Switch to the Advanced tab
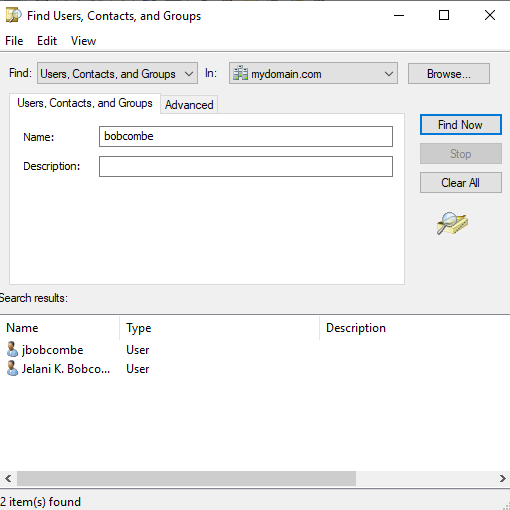Viewport: 510px width, 510px height. pos(189,105)
